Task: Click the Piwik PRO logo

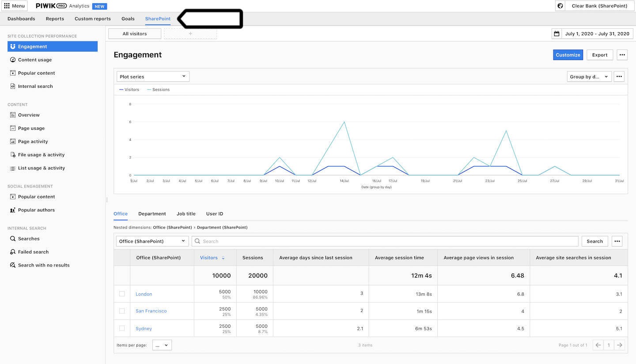Action: 51,6
